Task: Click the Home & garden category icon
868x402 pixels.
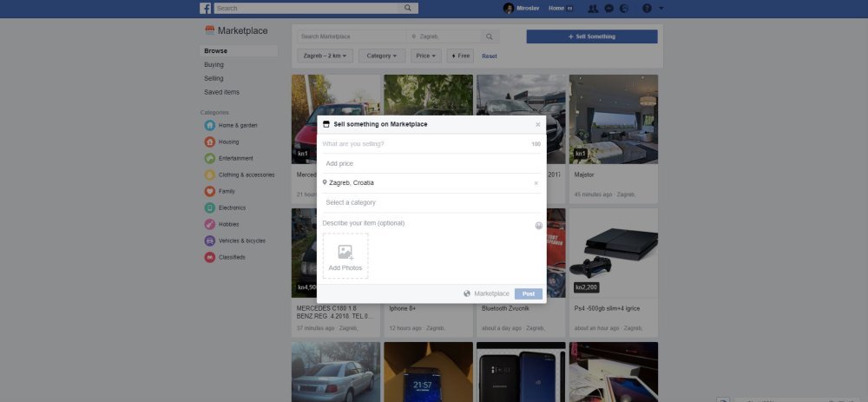Action: coord(210,125)
